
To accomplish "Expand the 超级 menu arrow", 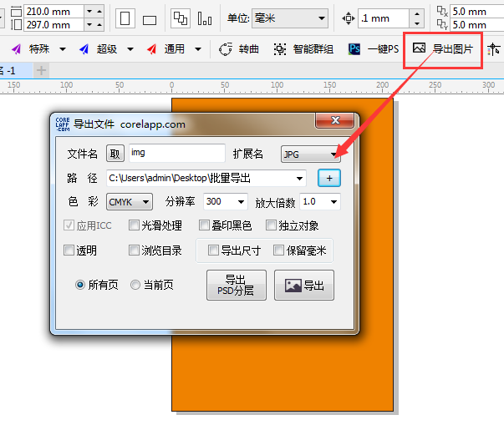I will click(130, 49).
